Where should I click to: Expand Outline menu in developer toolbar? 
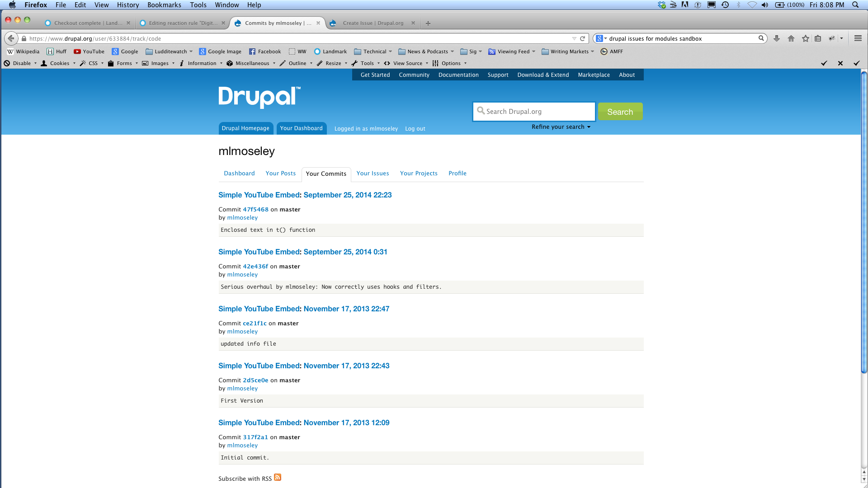click(x=296, y=63)
